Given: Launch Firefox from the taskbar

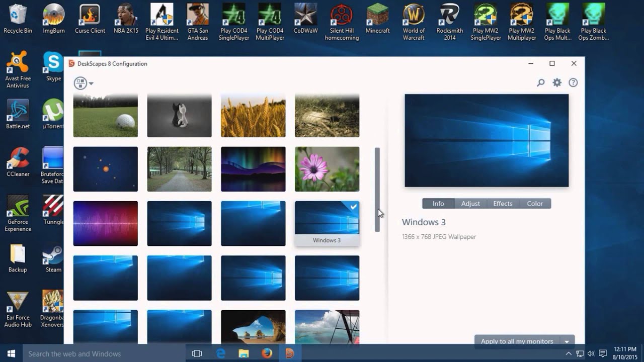Looking at the screenshot, I should [267, 353].
